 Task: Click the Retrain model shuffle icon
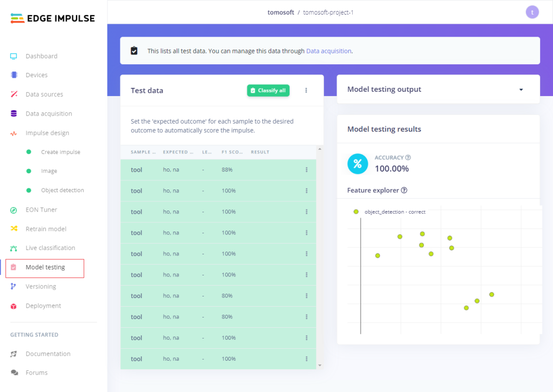click(14, 229)
